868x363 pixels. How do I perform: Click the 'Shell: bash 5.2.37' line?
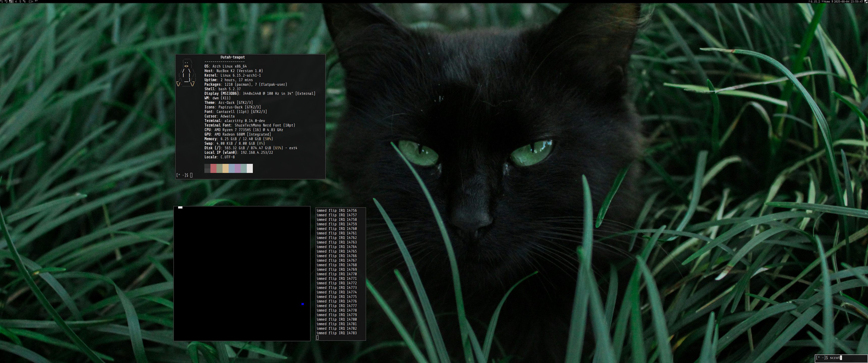tap(222, 89)
